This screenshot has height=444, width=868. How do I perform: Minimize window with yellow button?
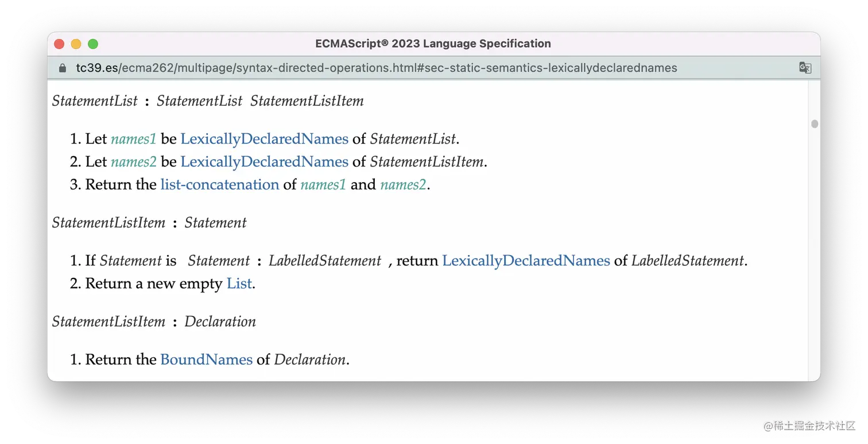76,44
